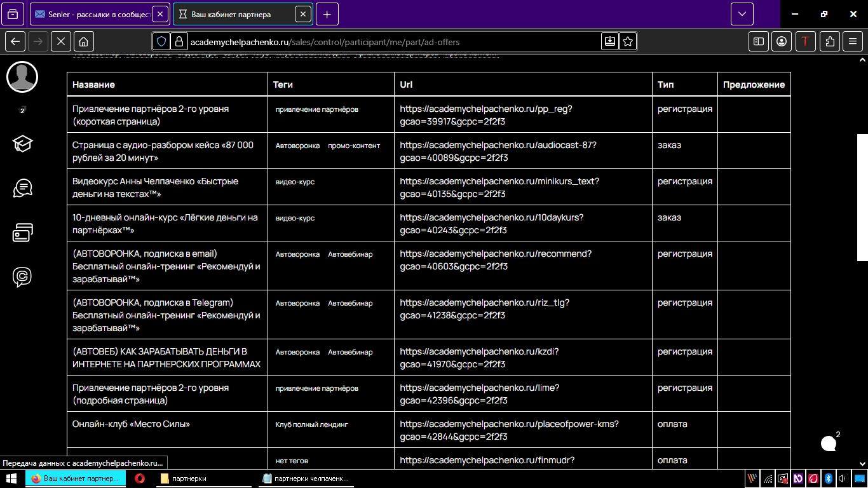Bookmark this page with the star icon

tap(628, 41)
